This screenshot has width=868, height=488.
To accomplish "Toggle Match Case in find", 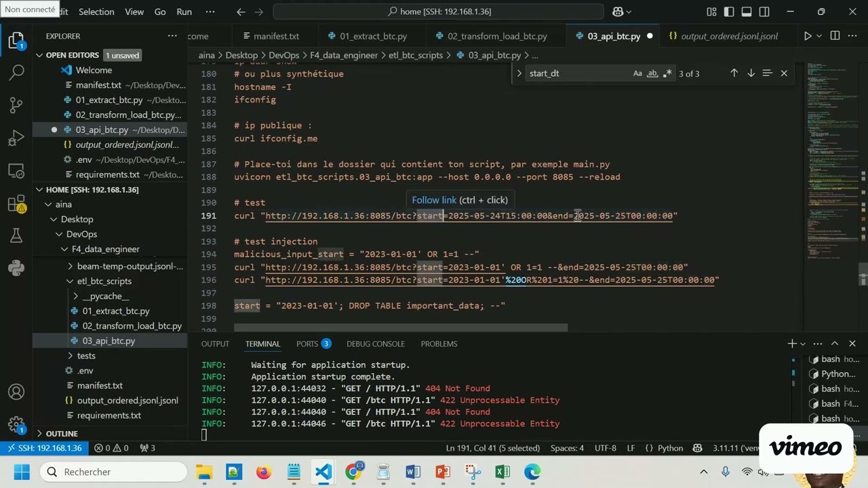I will pos(637,73).
